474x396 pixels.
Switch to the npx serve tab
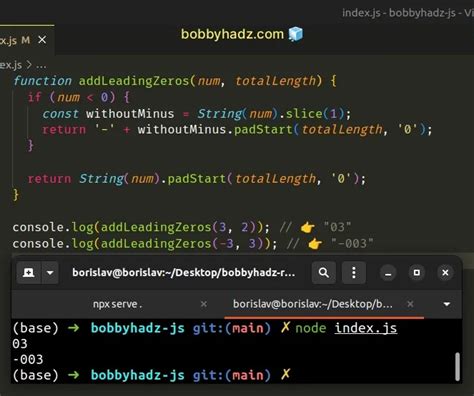117,304
